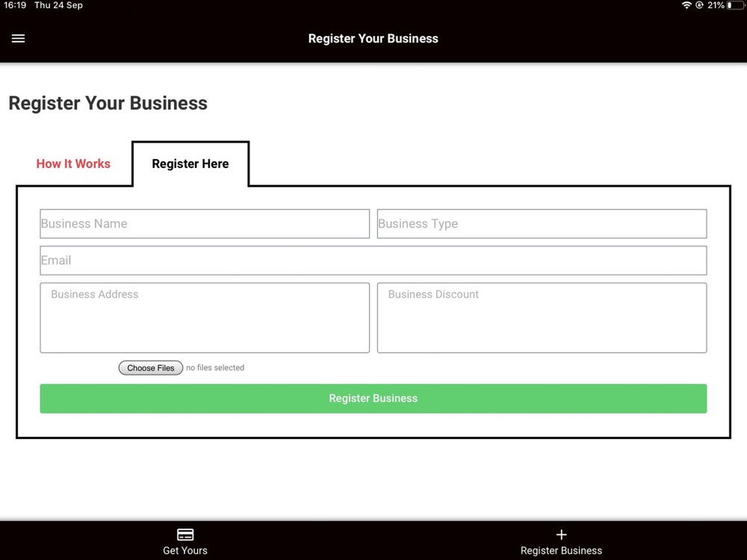
Task: Focus the Business Type field
Action: click(x=542, y=224)
